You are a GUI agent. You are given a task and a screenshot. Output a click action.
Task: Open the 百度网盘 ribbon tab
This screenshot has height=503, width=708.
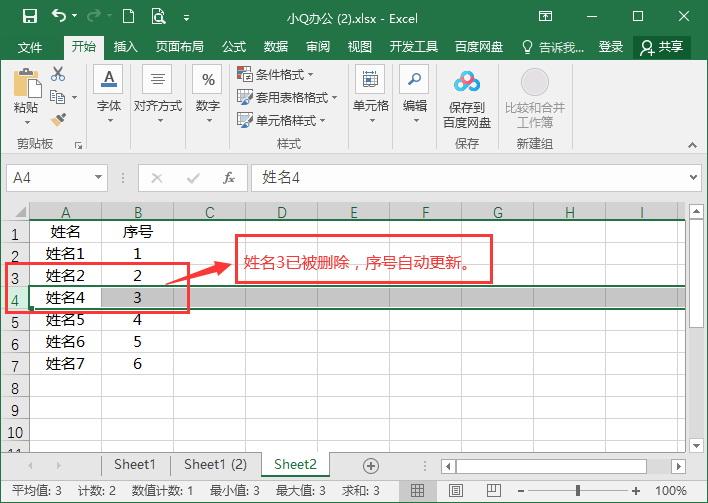[x=479, y=47]
